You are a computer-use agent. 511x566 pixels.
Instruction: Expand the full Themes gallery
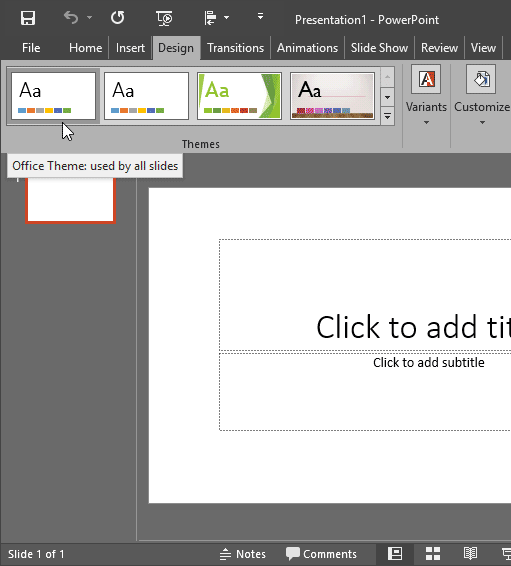(387, 116)
